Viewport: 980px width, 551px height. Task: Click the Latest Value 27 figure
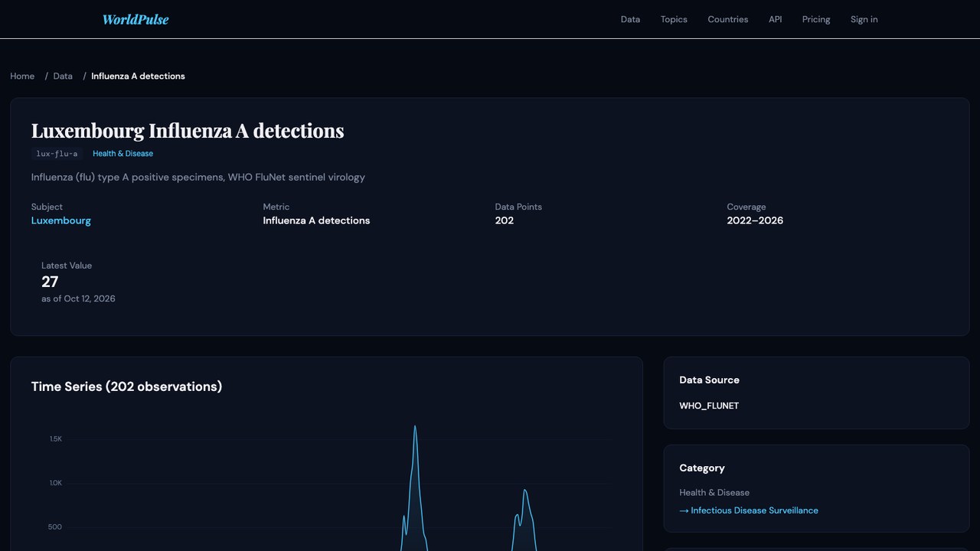(50, 282)
